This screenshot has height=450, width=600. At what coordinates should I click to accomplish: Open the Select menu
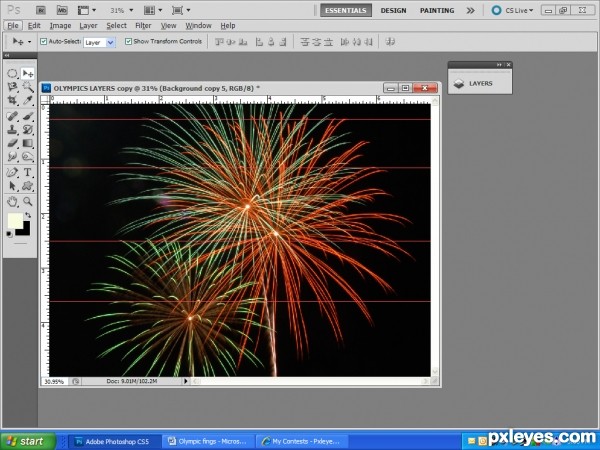[x=116, y=26]
